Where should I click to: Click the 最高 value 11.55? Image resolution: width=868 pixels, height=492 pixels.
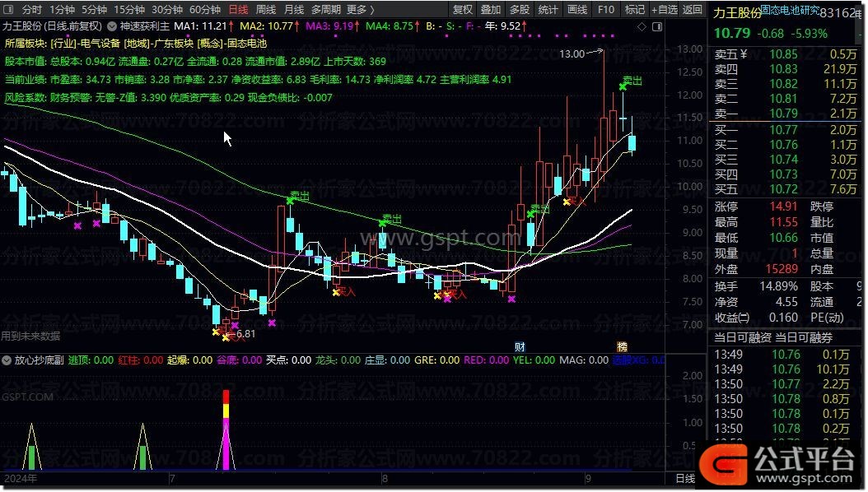point(783,222)
